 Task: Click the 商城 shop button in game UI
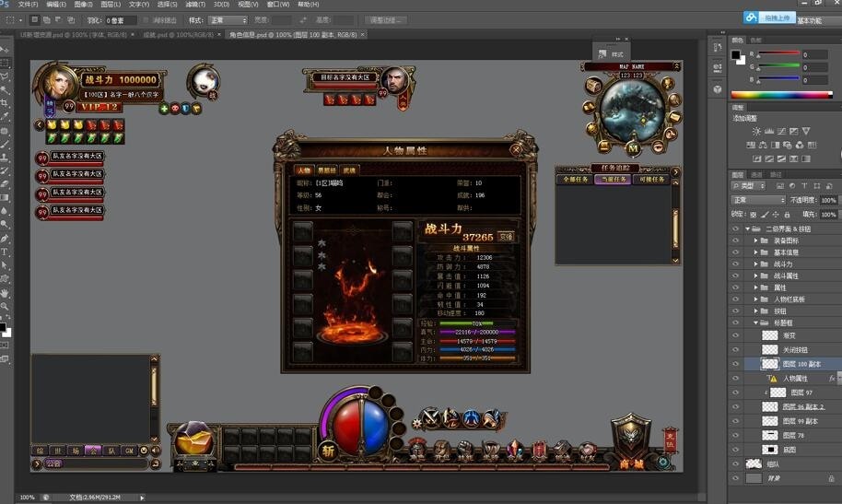click(632, 463)
